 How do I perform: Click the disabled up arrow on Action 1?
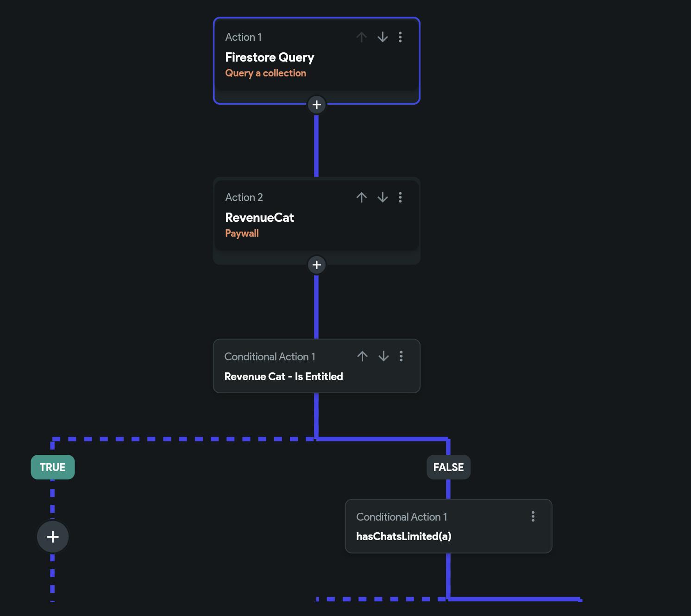pos(362,37)
